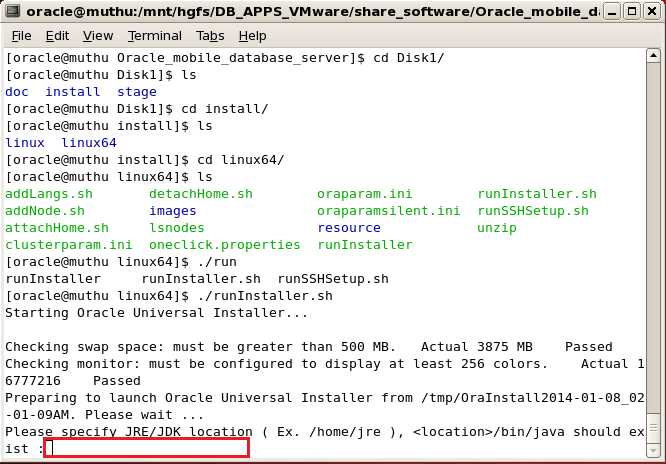The height and width of the screenshot is (464, 666).
Task: Open the Help menu
Action: (252, 36)
